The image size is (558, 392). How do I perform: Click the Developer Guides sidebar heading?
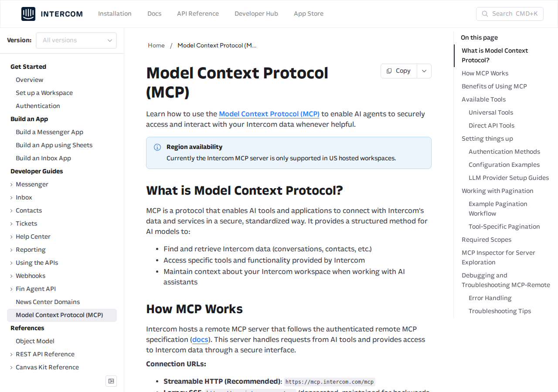37,171
